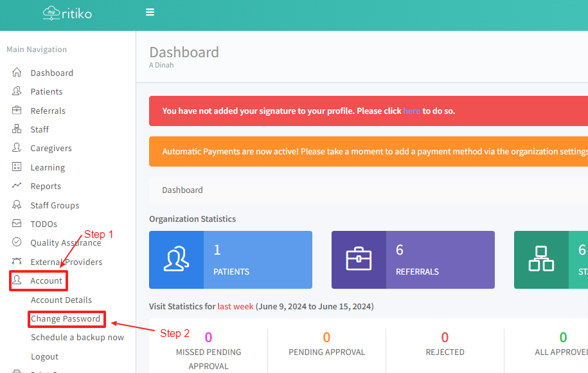Click the Reports chart icon in sidebar
Screen dimensions: 588x373
(x=17, y=186)
